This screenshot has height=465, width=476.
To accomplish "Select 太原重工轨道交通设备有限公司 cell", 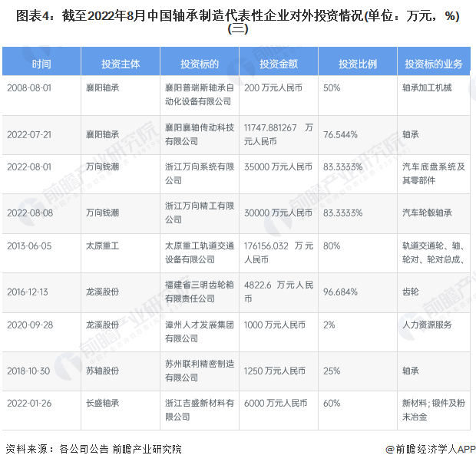I will click(200, 252).
